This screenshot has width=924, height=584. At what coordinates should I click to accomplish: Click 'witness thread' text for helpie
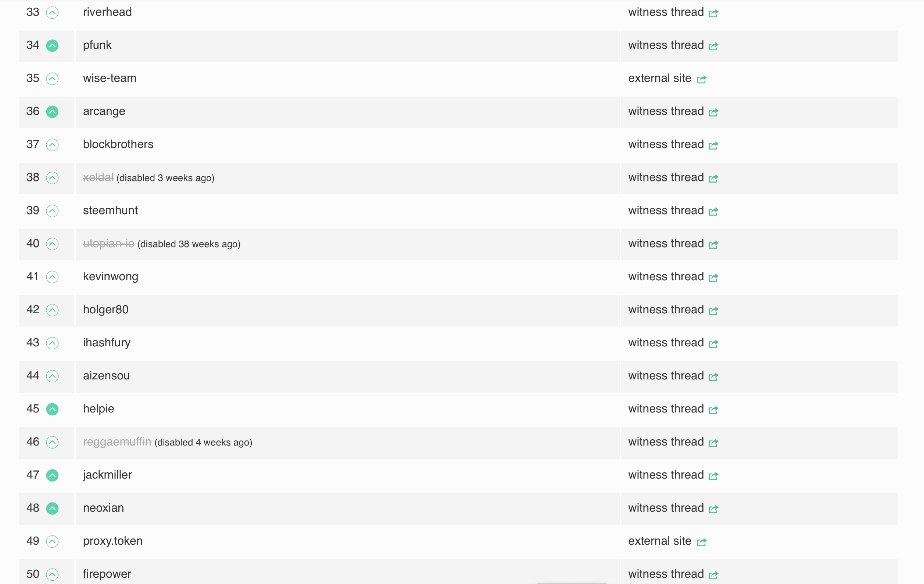(x=666, y=409)
